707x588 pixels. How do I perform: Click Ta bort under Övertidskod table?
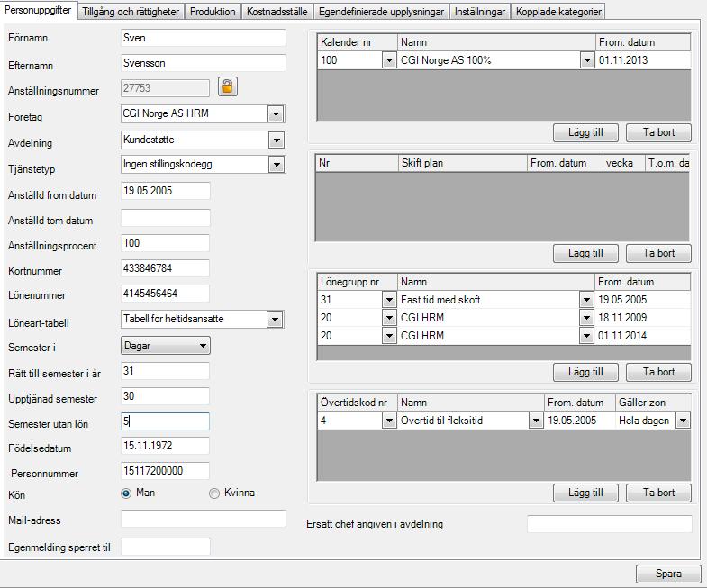pos(658,493)
